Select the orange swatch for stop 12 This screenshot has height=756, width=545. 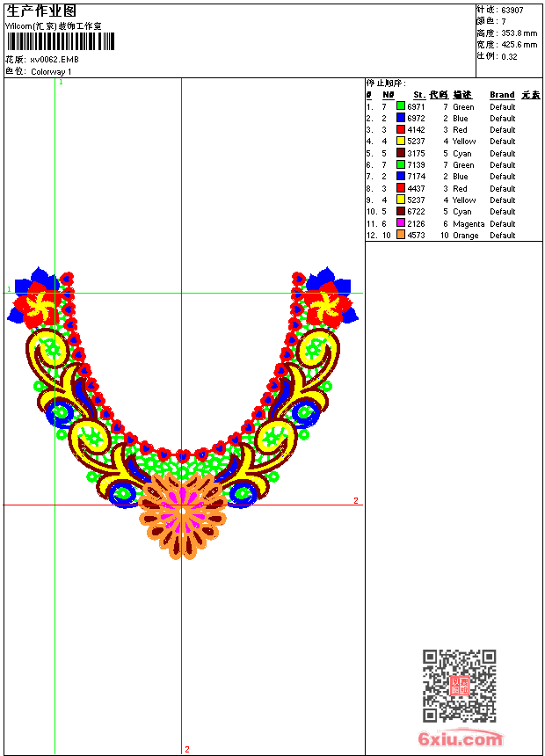[x=401, y=236]
